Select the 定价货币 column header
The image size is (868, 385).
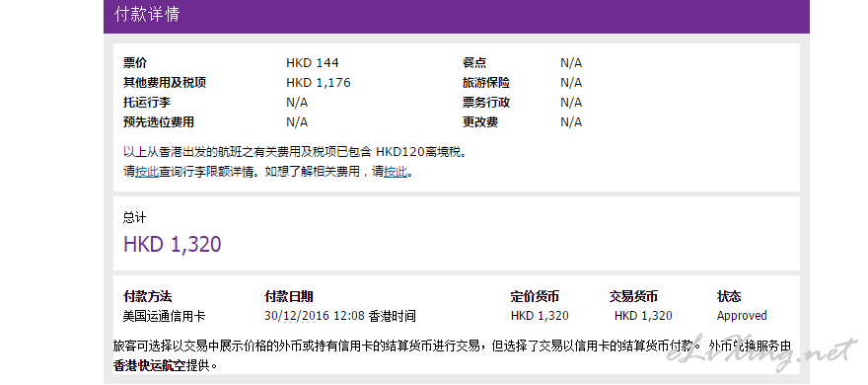[x=535, y=296]
